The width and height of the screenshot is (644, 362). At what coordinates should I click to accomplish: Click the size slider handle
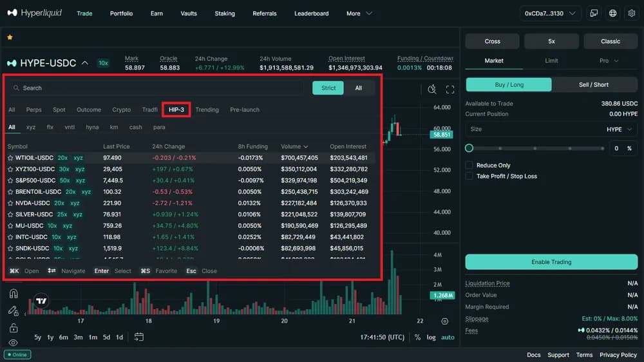coord(469,148)
